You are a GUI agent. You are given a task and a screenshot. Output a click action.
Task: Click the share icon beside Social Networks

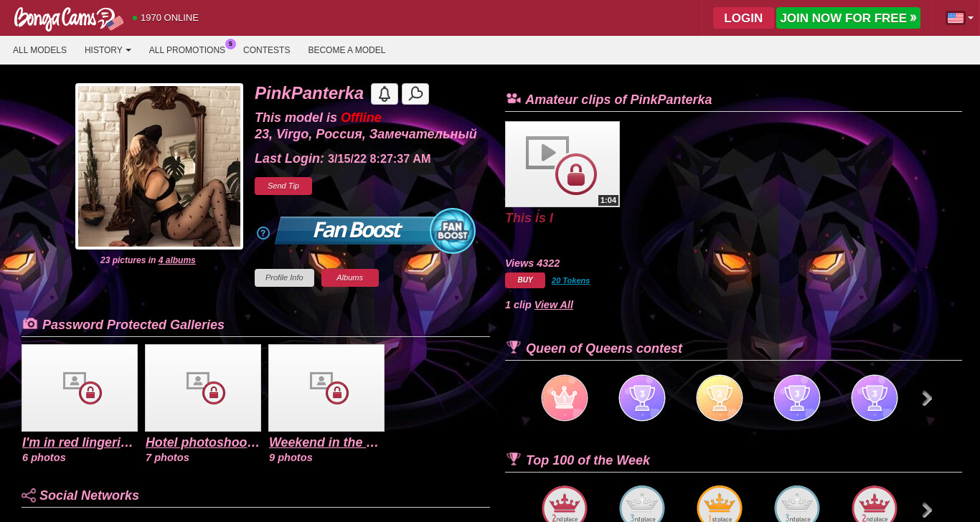[x=29, y=495]
